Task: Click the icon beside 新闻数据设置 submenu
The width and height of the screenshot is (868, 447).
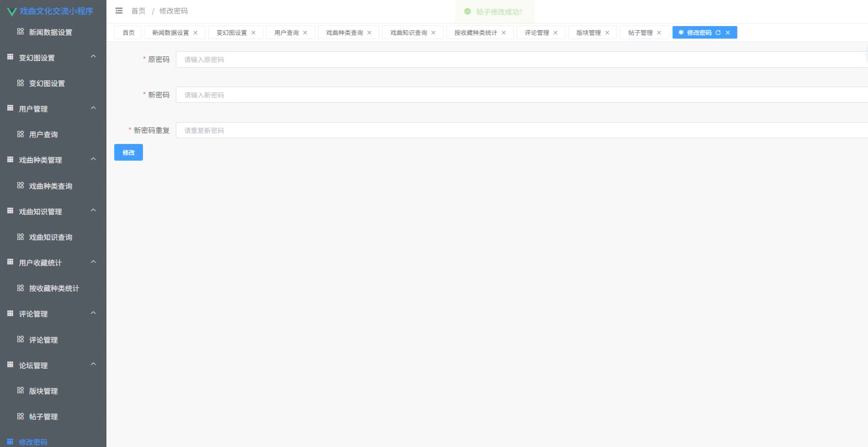Action: click(x=20, y=31)
